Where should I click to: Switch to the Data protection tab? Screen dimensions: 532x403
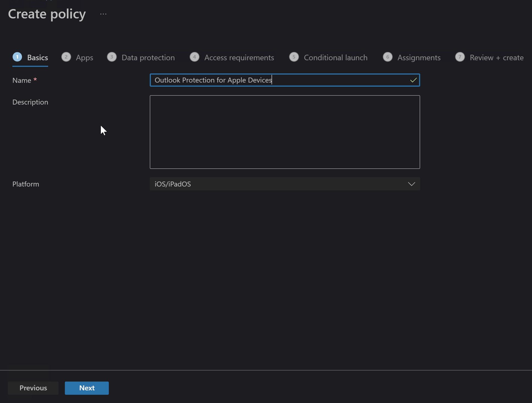click(148, 57)
